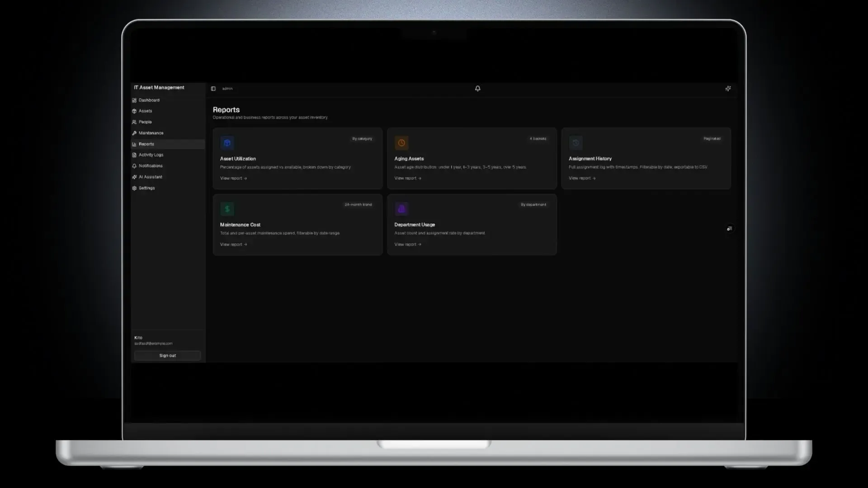Click the Assignment History card title
868x488 pixels.
pos(590,159)
